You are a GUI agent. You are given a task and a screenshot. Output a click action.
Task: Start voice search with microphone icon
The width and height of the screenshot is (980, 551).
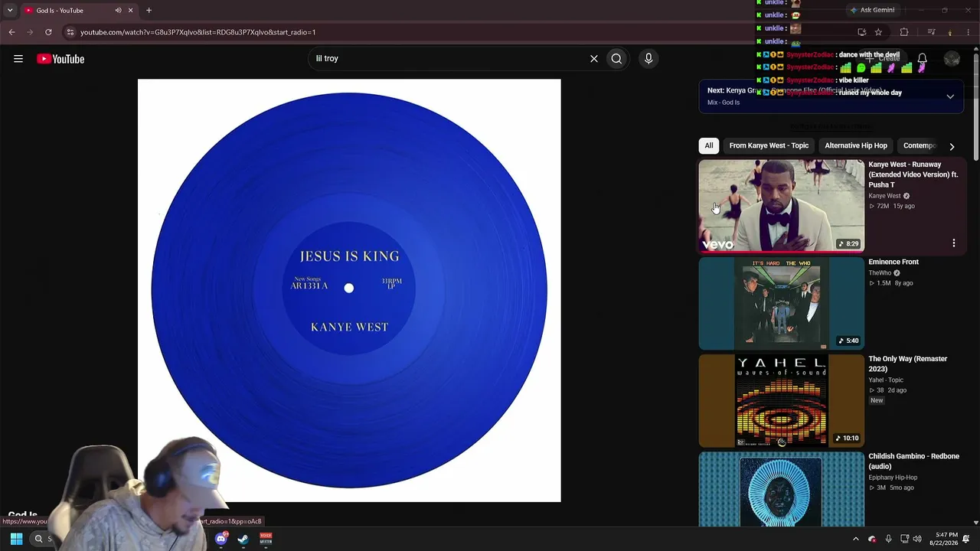pyautogui.click(x=648, y=59)
